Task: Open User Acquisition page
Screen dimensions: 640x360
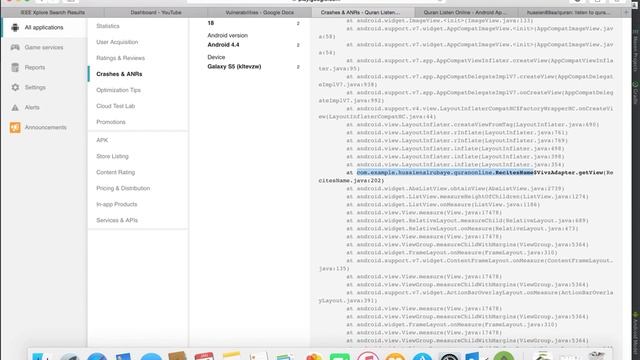Action: (117, 42)
